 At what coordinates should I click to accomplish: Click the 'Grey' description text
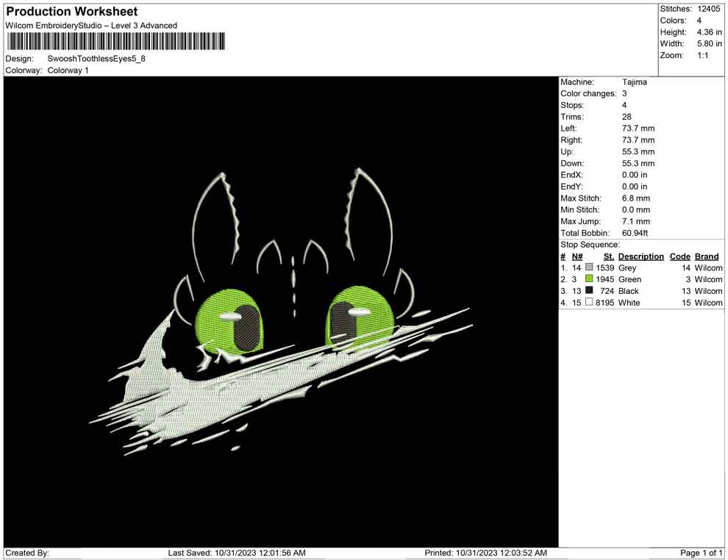627,268
